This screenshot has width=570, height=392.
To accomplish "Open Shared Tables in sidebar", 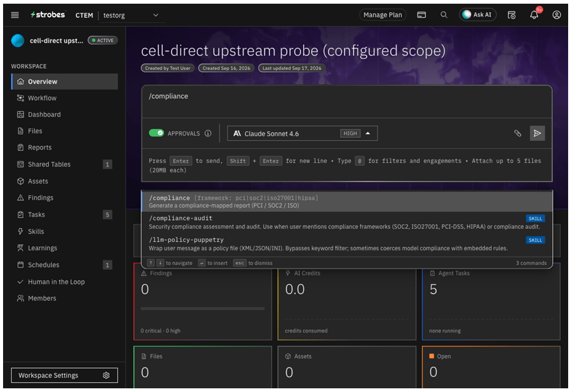I will (x=65, y=164).
